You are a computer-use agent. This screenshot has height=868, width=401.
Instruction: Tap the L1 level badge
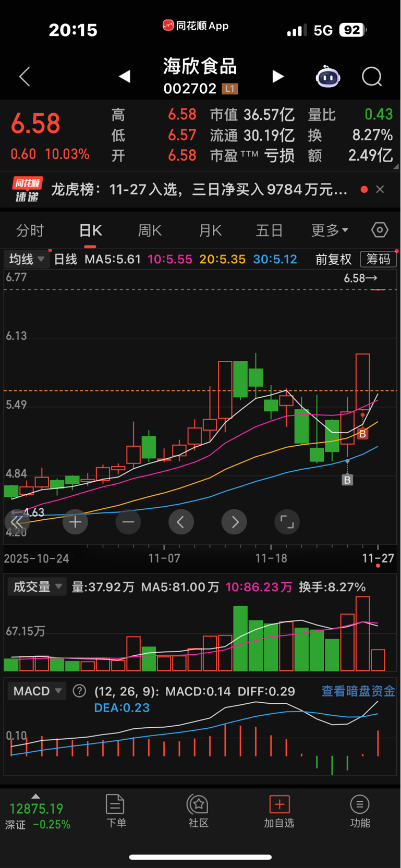(230, 89)
